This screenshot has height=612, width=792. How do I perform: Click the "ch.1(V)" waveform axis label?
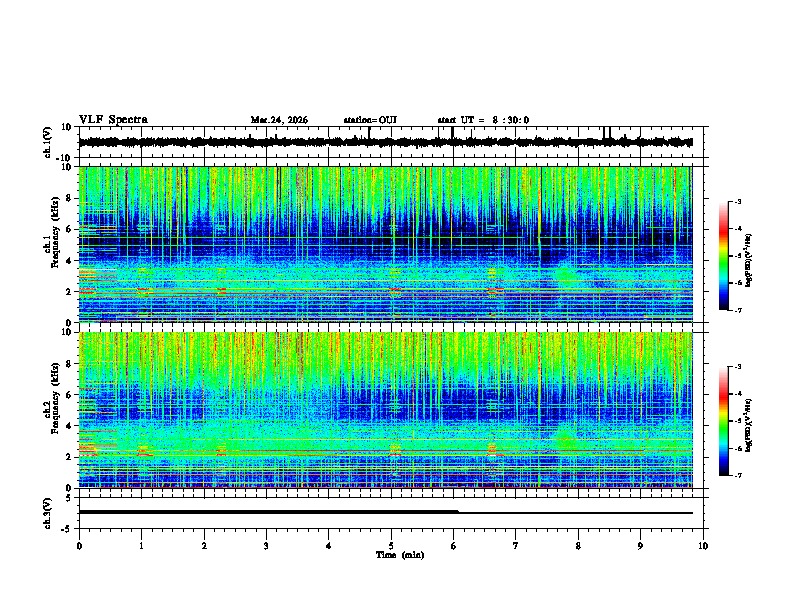click(48, 142)
